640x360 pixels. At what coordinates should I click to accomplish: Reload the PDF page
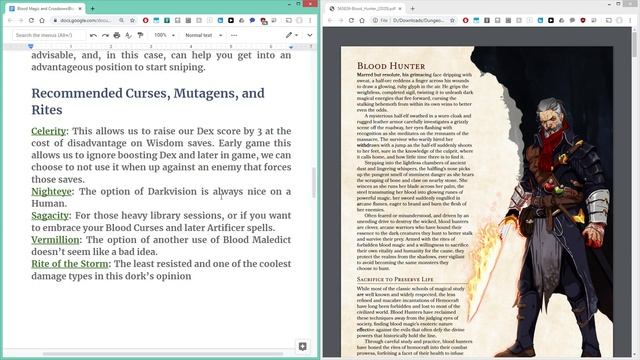(351, 20)
